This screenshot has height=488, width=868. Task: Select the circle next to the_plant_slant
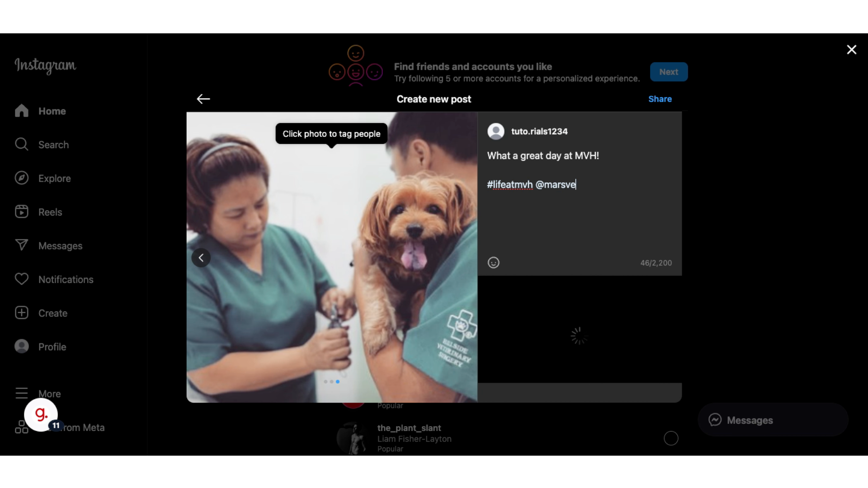coord(671,438)
